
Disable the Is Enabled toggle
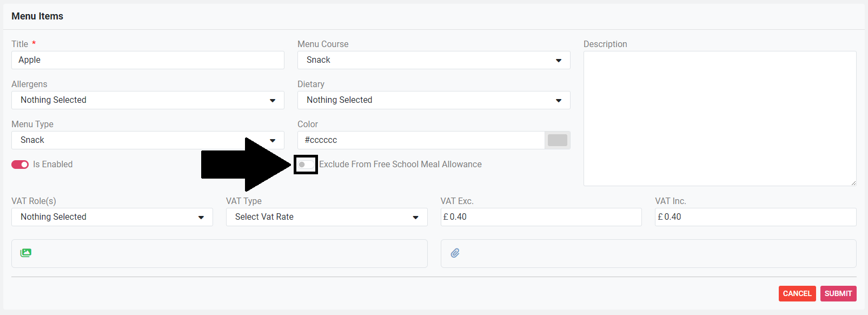[20, 165]
